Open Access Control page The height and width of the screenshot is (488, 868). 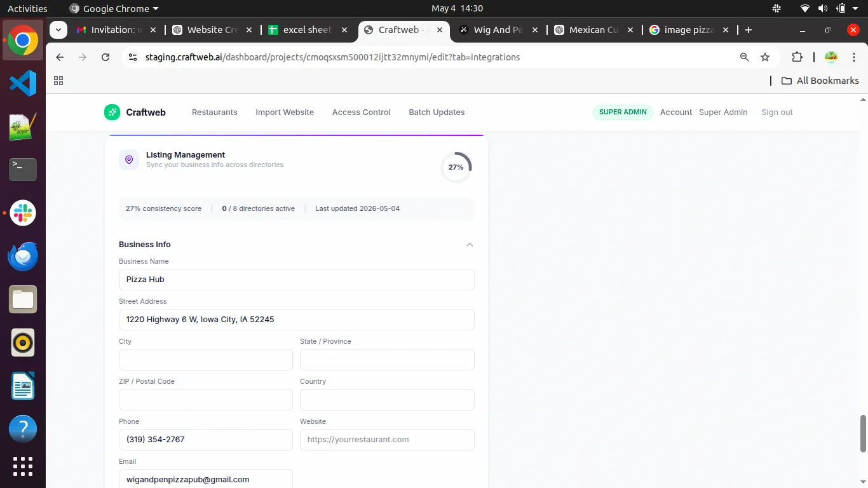[362, 112]
